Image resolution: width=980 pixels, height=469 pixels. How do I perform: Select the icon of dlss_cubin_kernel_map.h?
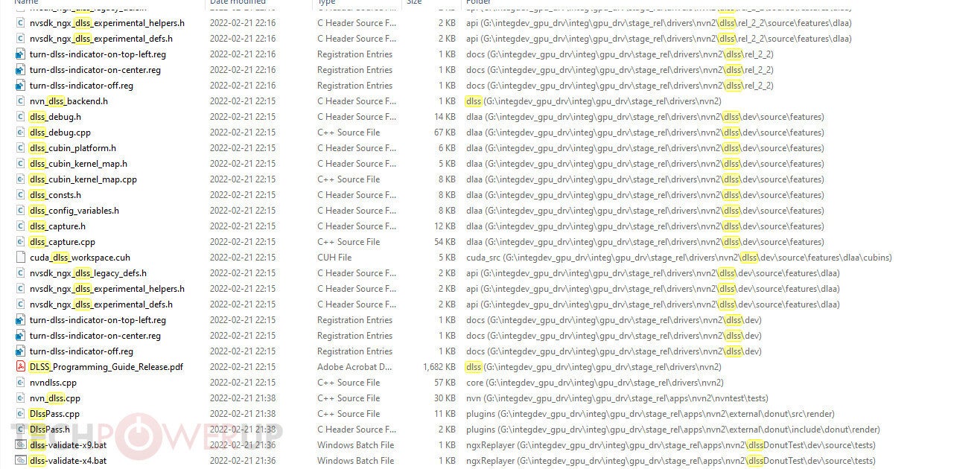21,164
